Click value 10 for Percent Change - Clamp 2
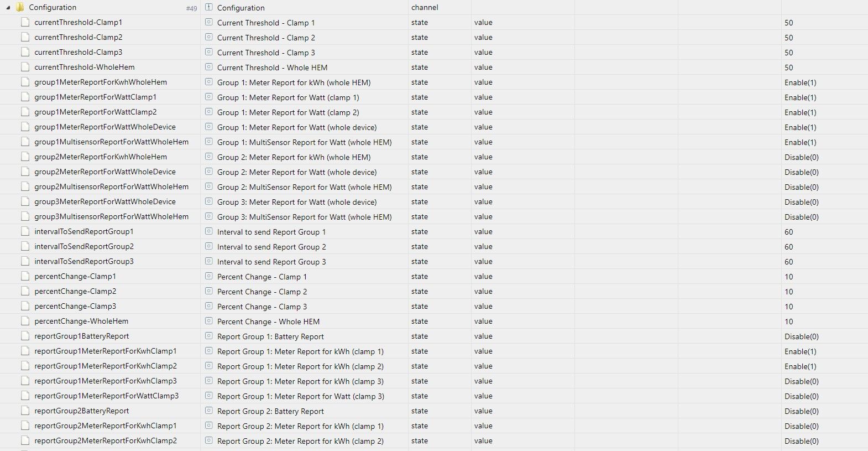The height and width of the screenshot is (451, 868). (789, 292)
